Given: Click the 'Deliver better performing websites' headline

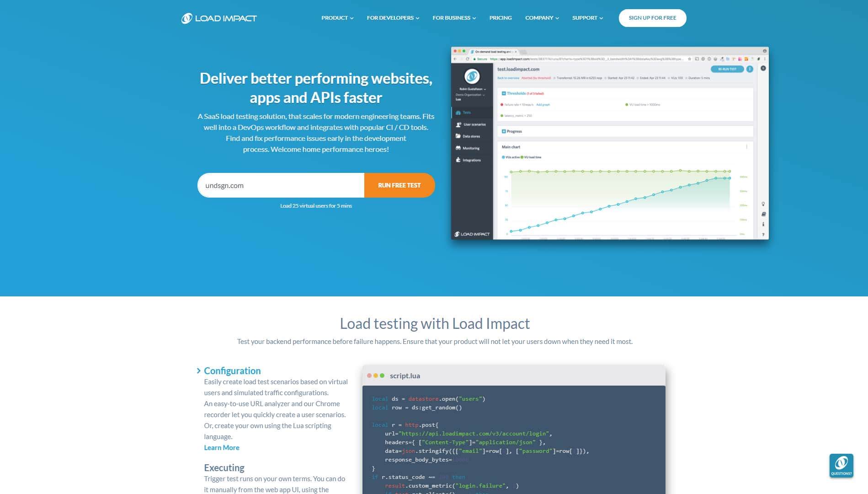Looking at the screenshot, I should (316, 88).
